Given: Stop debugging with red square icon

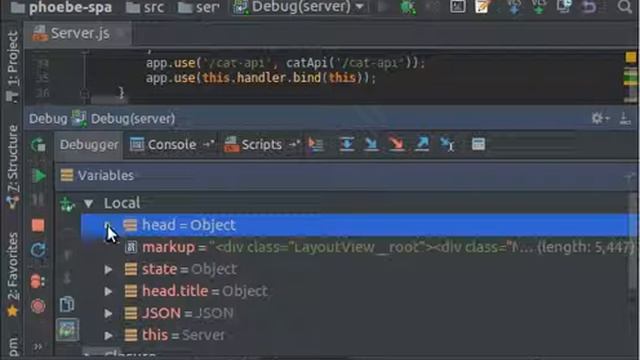Looking at the screenshot, I should pyautogui.click(x=38, y=225).
